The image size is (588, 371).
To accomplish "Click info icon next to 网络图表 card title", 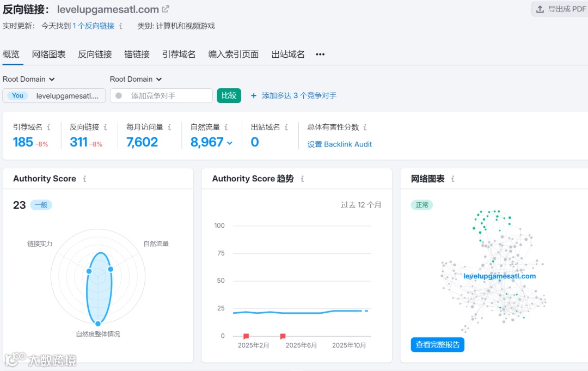I will tap(453, 179).
